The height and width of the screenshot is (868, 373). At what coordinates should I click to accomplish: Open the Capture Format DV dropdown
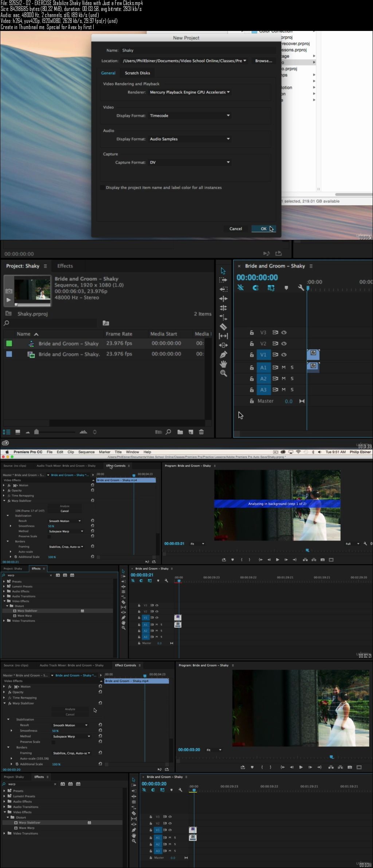click(x=189, y=162)
